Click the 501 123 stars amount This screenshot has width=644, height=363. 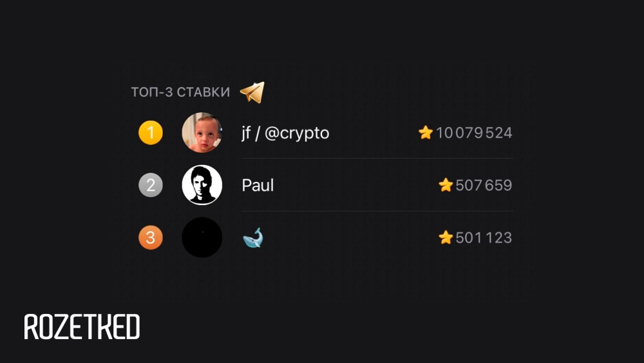click(484, 238)
